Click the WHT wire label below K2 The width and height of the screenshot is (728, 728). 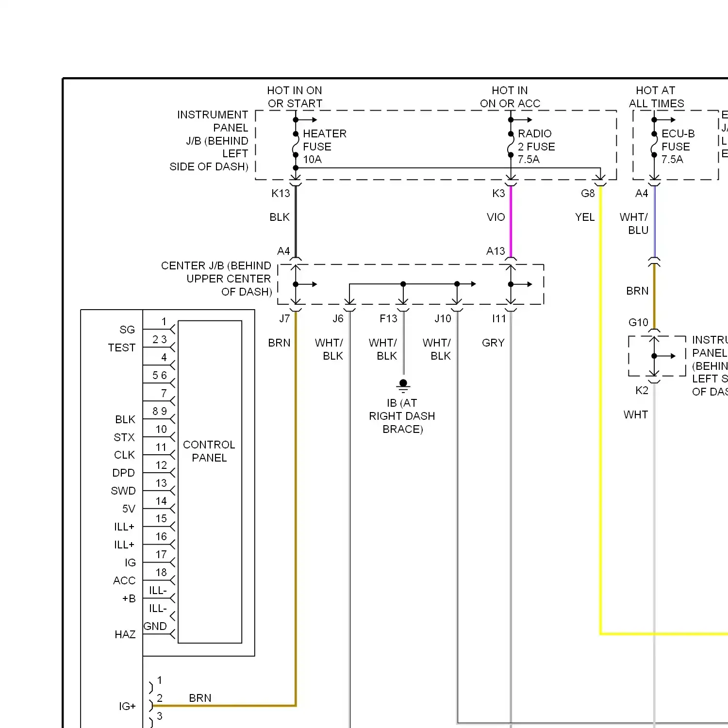click(636, 415)
